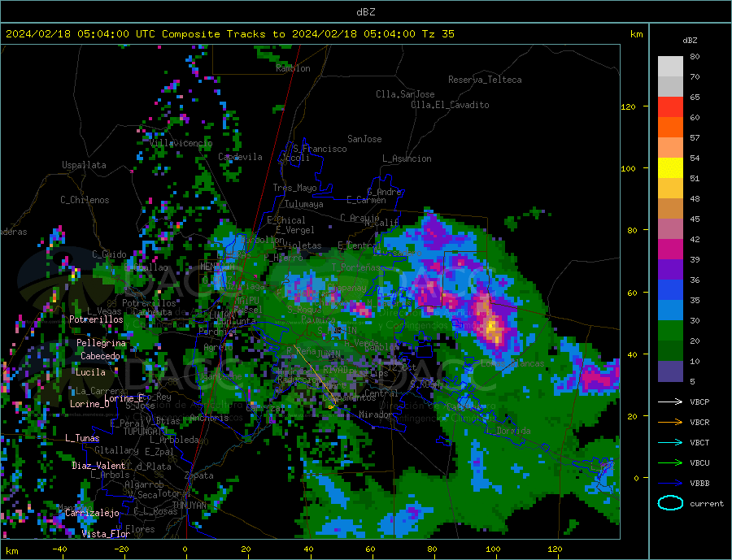Click the TUNUYAN map label

(189, 506)
